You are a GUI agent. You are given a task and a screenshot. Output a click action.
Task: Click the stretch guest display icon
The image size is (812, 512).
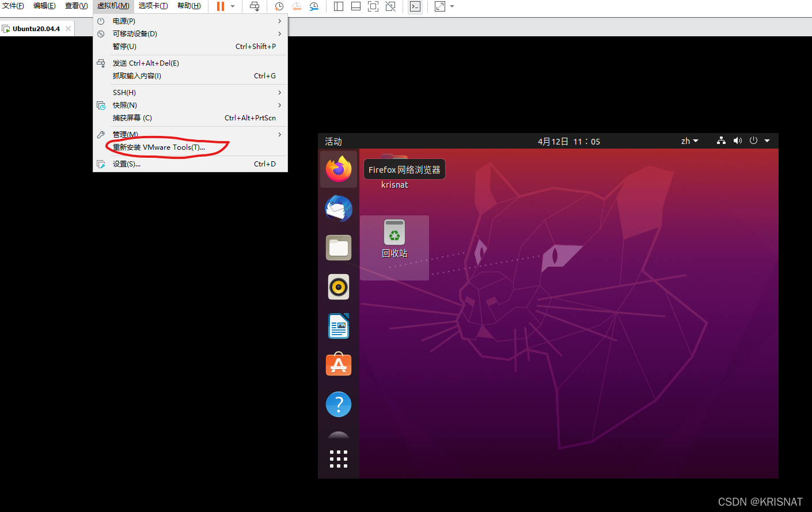pyautogui.click(x=439, y=6)
